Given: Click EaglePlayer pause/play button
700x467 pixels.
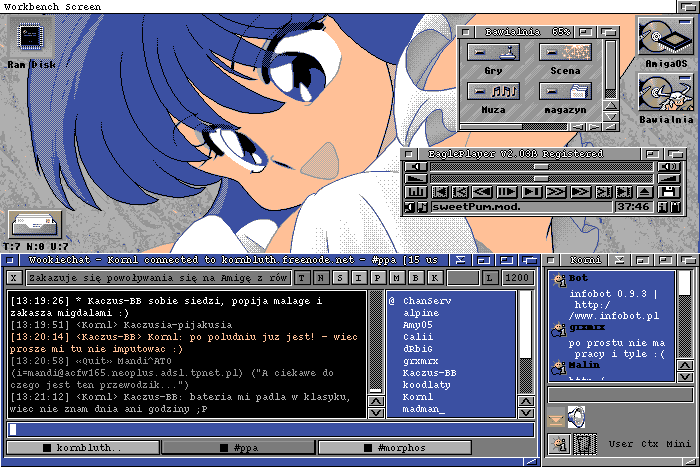Looking at the screenshot, I should 507,192.
